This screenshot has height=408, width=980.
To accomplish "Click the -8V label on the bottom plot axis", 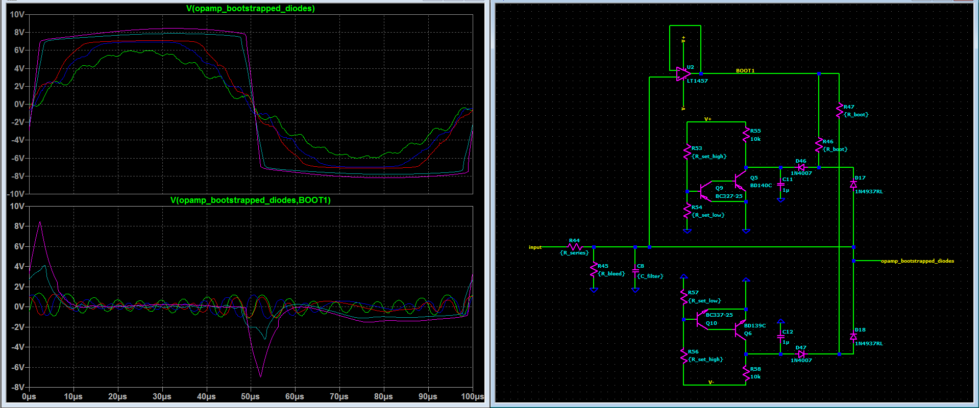I will pyautogui.click(x=17, y=388).
